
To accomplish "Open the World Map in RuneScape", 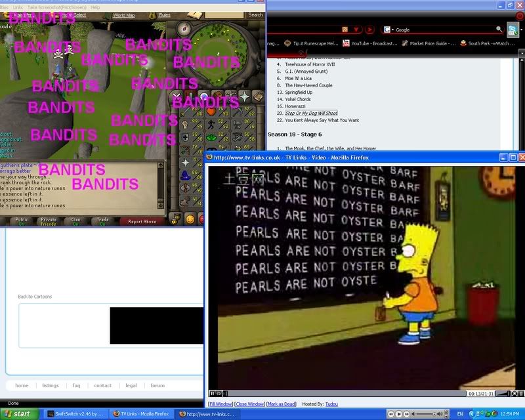I will click(x=125, y=14).
